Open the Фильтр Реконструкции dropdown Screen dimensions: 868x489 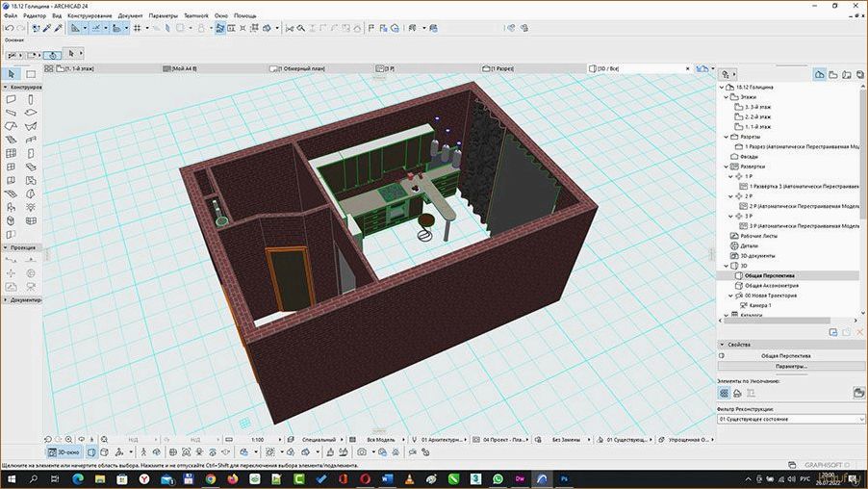791,420
